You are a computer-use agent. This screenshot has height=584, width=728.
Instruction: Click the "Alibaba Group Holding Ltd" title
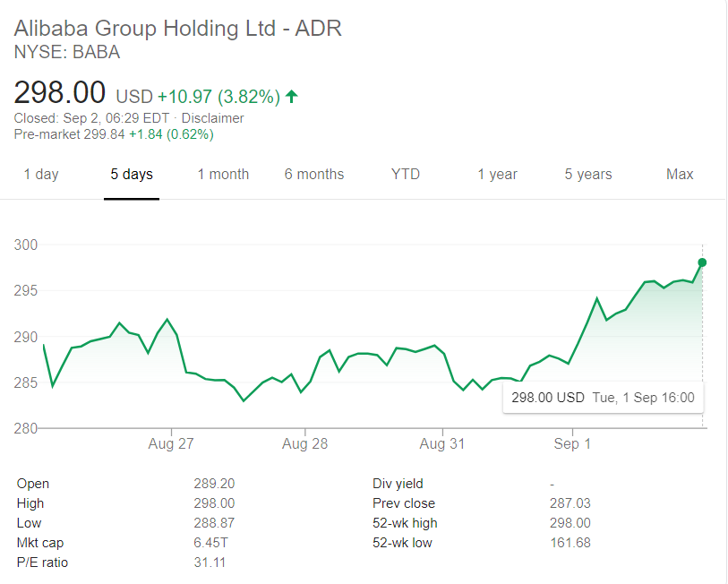click(176, 28)
